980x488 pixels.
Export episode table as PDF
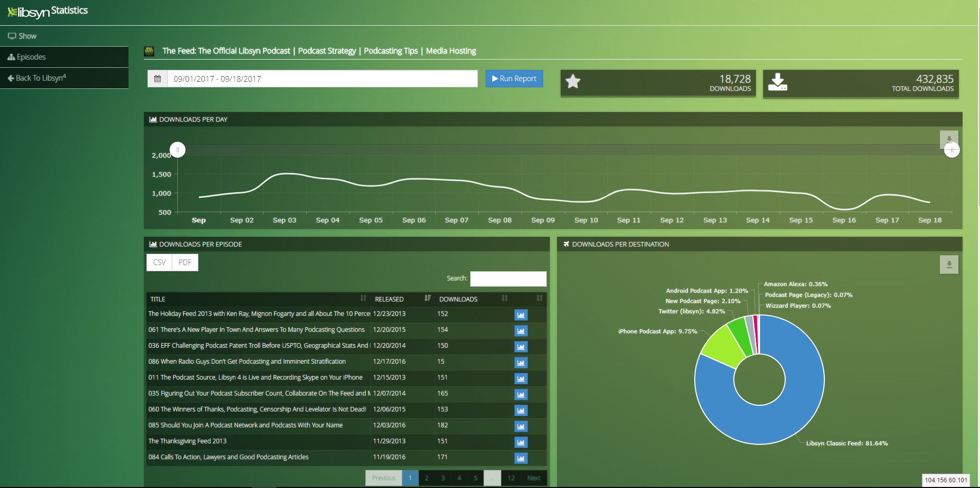pos(185,262)
